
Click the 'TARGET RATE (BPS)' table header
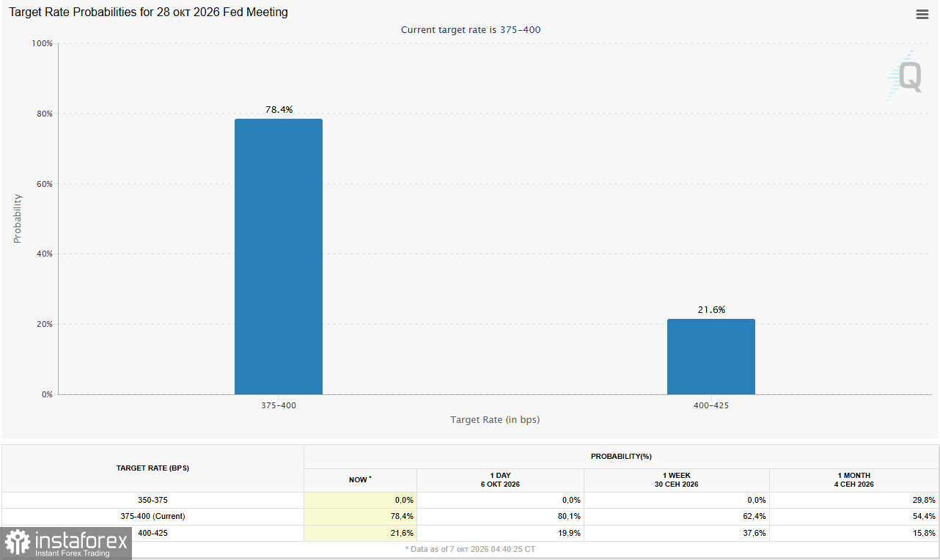click(153, 468)
